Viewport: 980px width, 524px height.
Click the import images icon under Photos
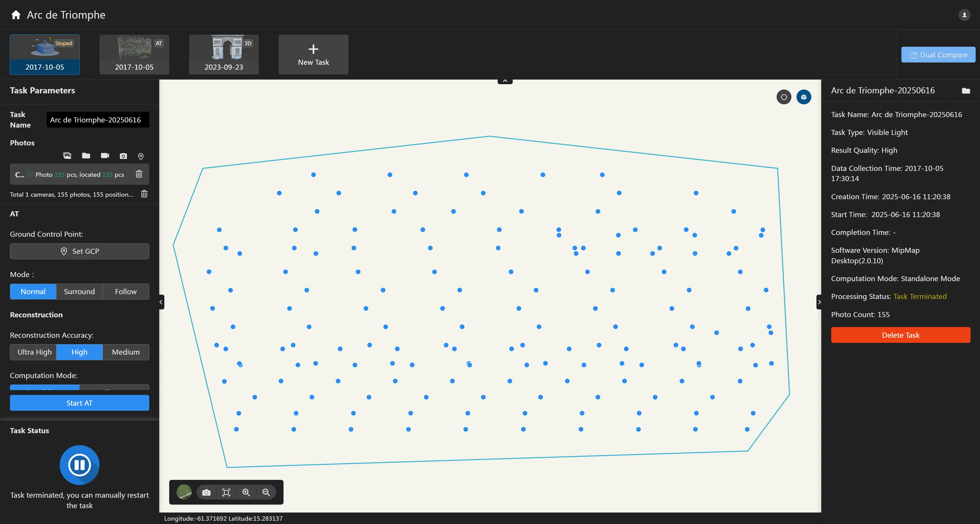pyautogui.click(x=67, y=156)
